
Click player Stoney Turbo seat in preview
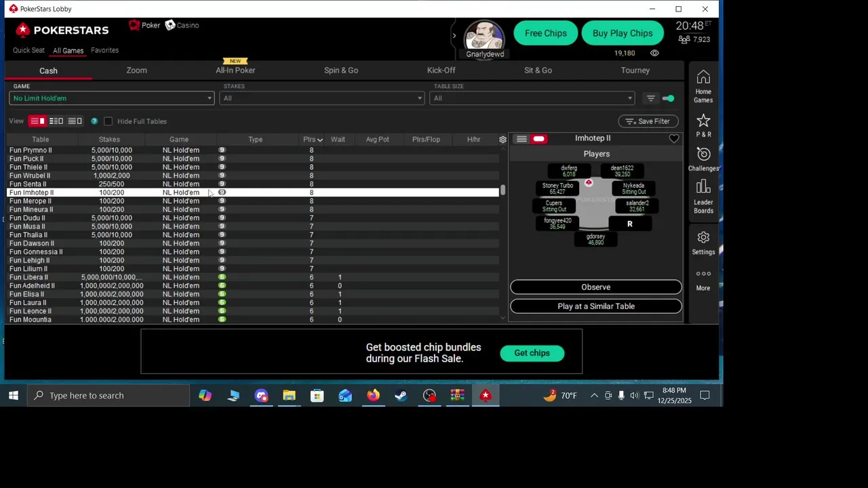(x=557, y=188)
